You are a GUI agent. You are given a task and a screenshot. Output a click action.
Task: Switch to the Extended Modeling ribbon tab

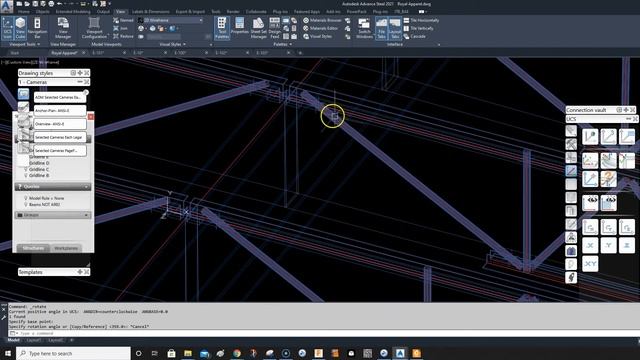pyautogui.click(x=73, y=12)
